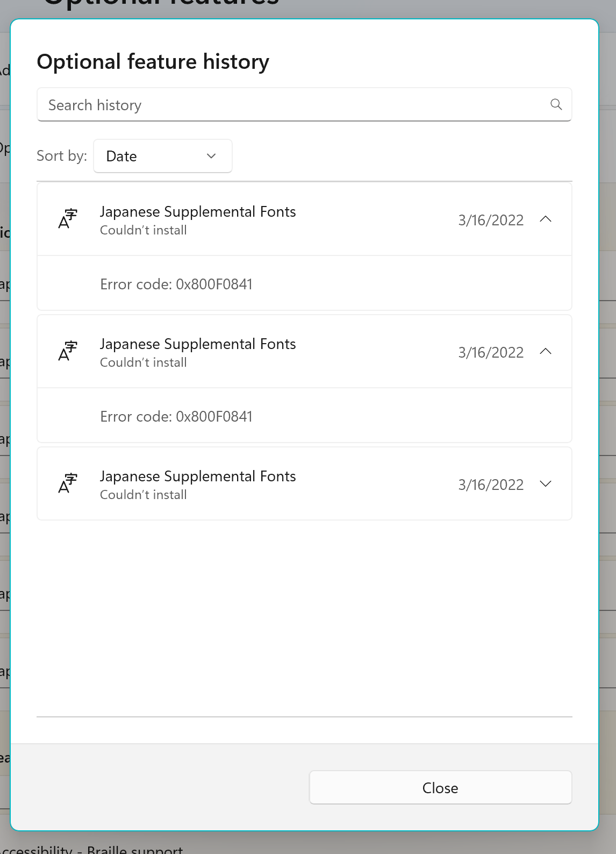The width and height of the screenshot is (616, 854).
Task: Click the first entry's 3/16/2022 date
Action: pyautogui.click(x=491, y=220)
